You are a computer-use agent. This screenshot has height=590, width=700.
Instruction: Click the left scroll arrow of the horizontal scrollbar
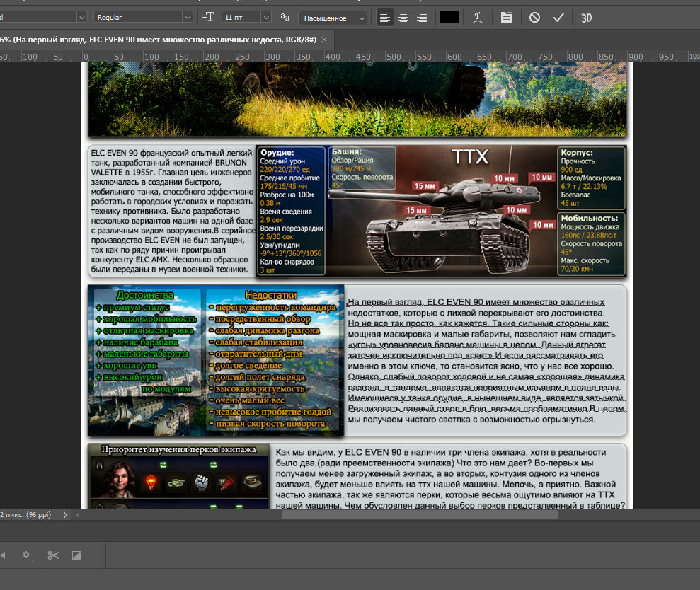pyautogui.click(x=78, y=514)
